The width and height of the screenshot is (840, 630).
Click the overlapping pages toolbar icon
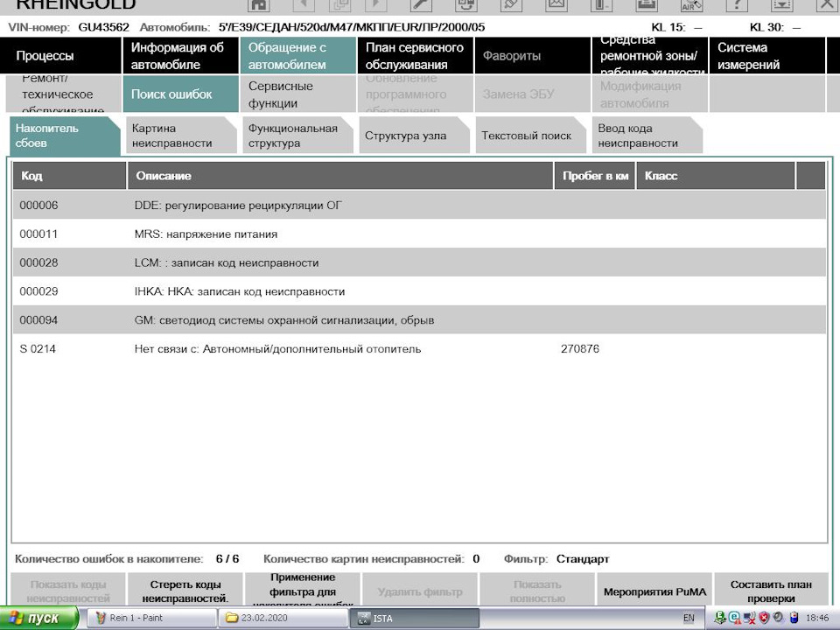click(339, 5)
